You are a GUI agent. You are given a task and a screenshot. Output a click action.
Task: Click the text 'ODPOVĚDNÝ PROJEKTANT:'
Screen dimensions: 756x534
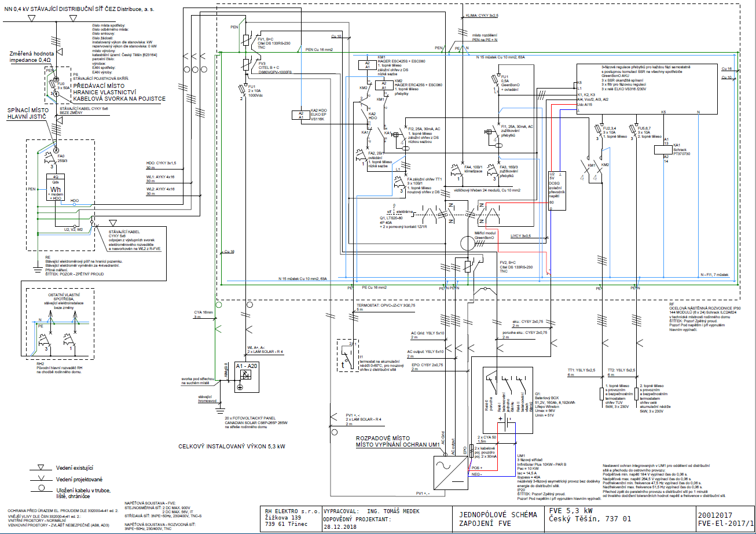coord(358,520)
